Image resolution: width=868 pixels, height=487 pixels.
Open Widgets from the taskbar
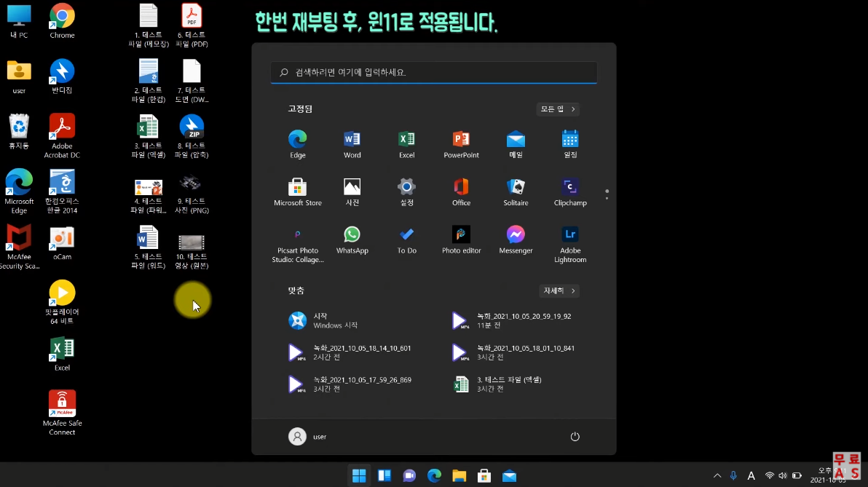[384, 475]
